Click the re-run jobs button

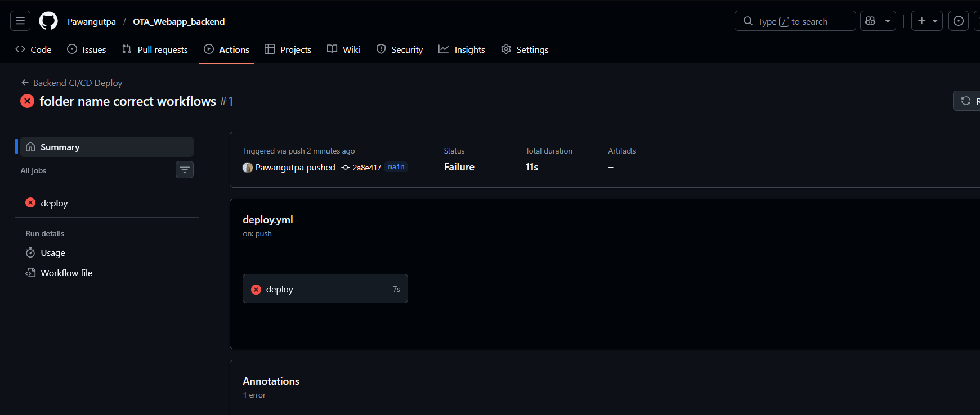pyautogui.click(x=966, y=101)
